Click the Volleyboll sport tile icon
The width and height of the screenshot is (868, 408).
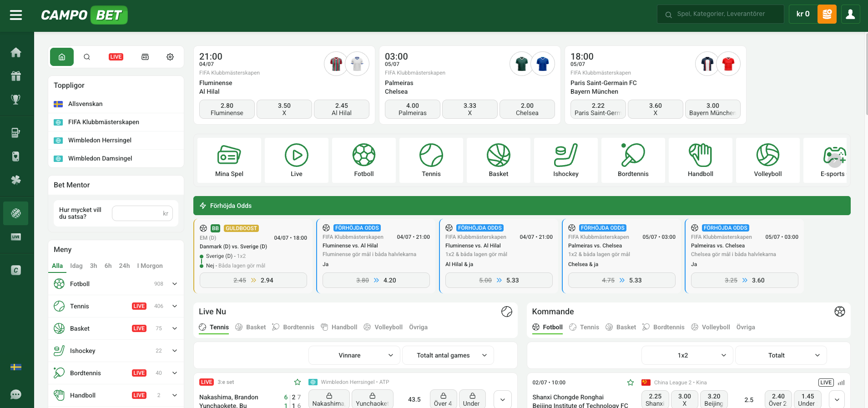tap(767, 156)
